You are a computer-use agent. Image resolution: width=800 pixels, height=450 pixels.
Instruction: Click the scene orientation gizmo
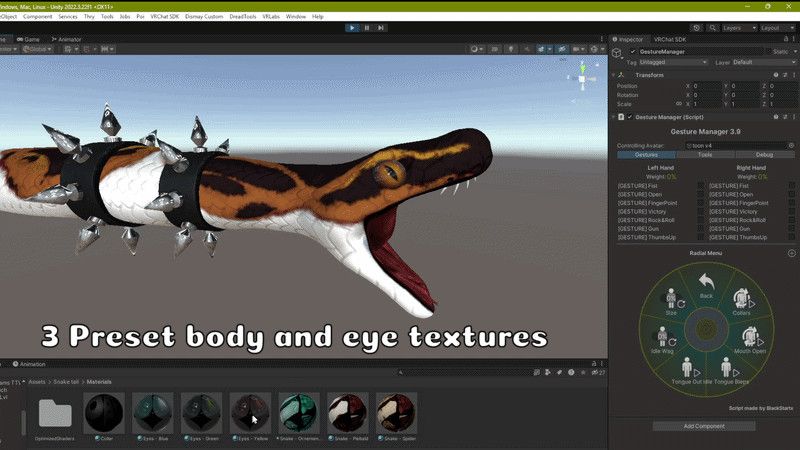click(582, 79)
